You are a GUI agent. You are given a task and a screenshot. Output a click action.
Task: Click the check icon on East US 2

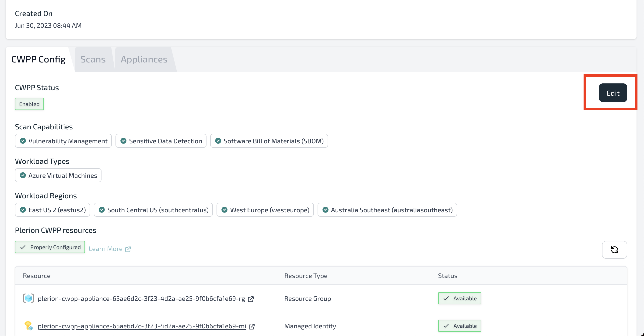coord(23,210)
